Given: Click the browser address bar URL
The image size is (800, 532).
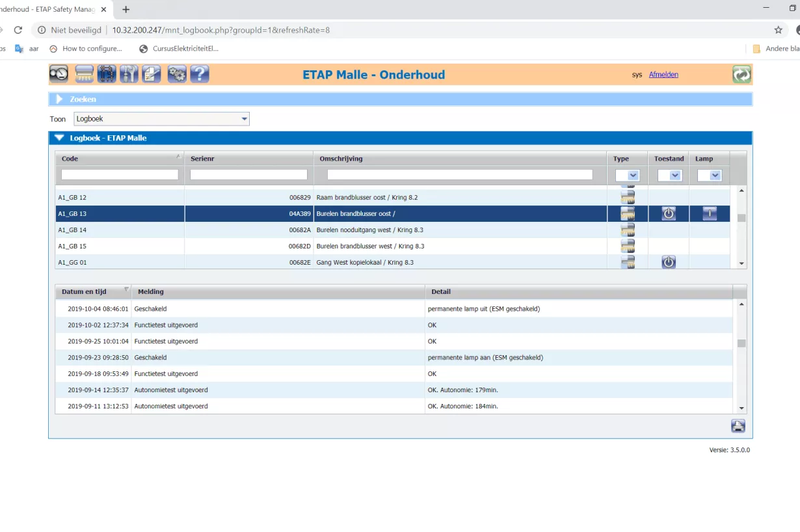Looking at the screenshot, I should click(x=221, y=30).
